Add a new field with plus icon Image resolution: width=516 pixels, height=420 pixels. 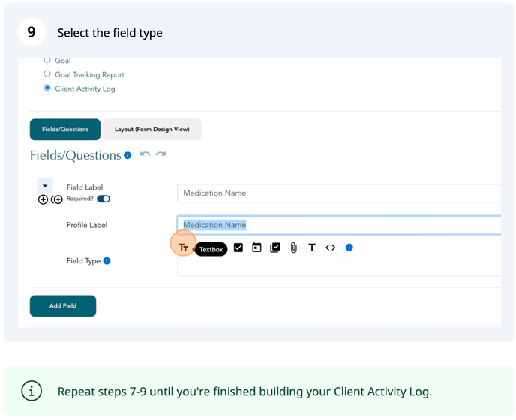pyautogui.click(x=43, y=199)
